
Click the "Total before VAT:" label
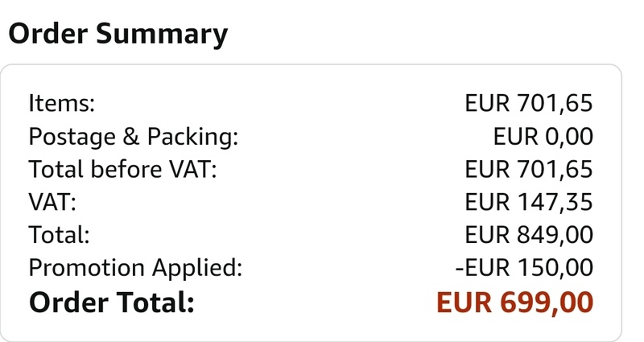click(123, 169)
